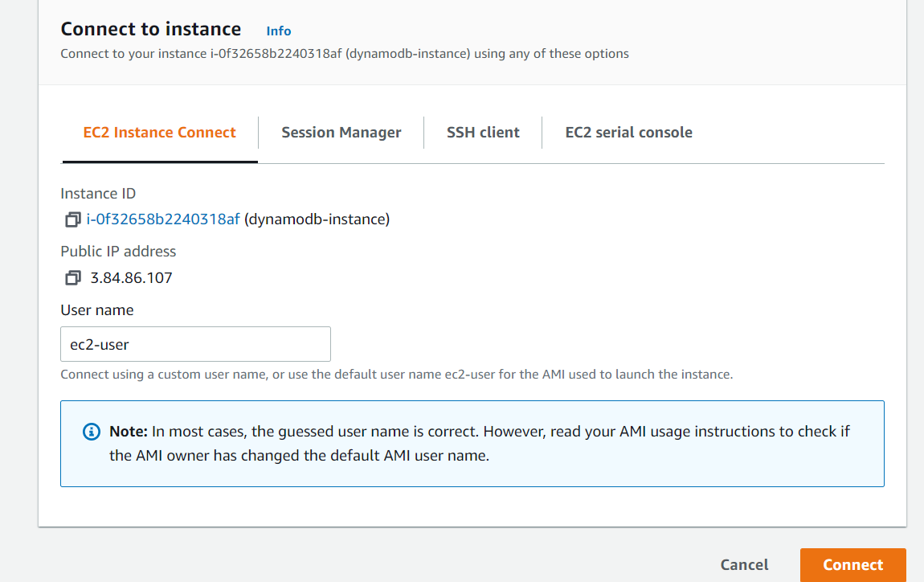Click inside the blue Note box
Image resolution: width=924 pixels, height=582 pixels.
(x=472, y=442)
